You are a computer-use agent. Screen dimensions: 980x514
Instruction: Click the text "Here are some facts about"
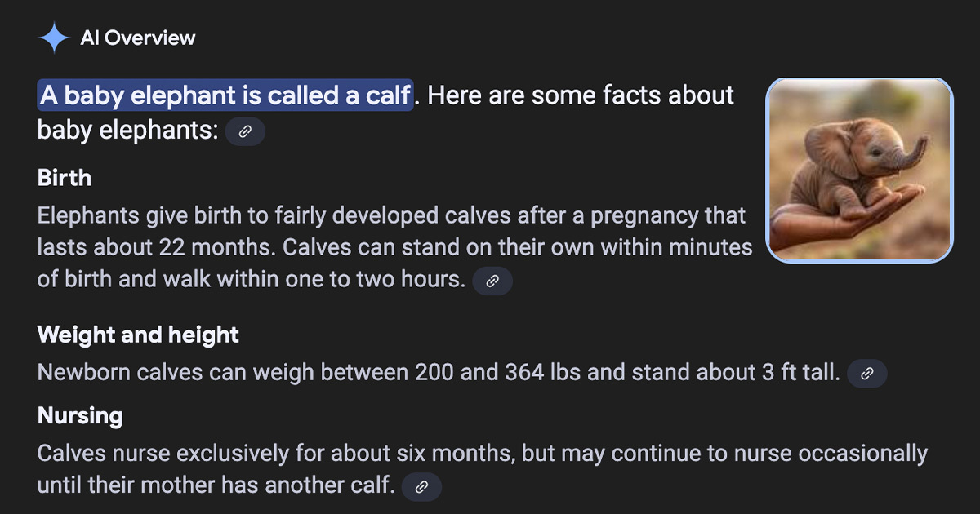(581, 95)
